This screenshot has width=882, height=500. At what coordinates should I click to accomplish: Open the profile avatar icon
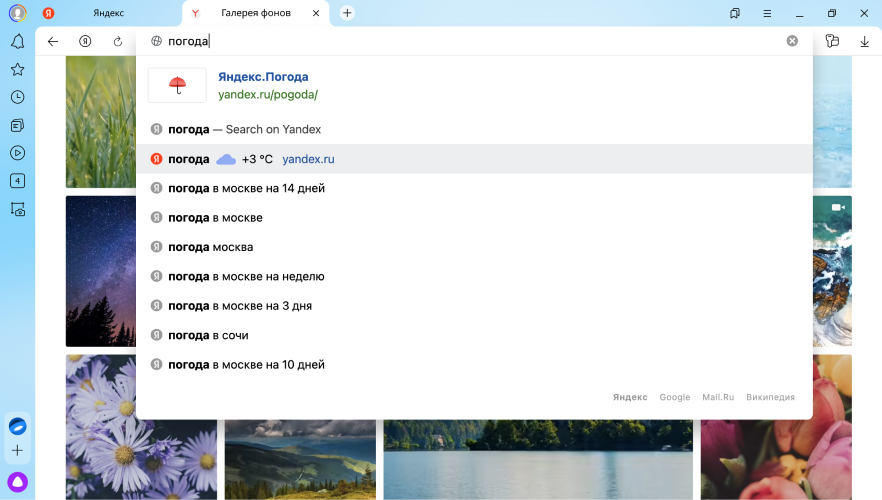[17, 12]
